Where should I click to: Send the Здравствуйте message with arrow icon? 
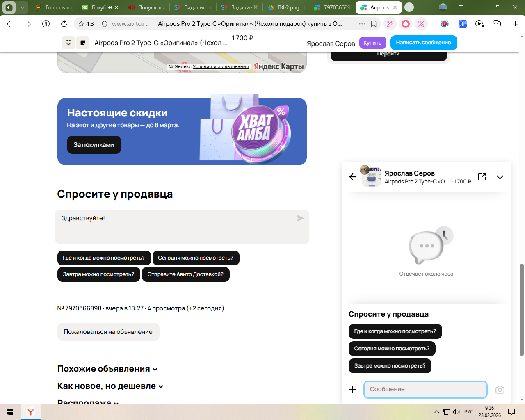click(300, 218)
